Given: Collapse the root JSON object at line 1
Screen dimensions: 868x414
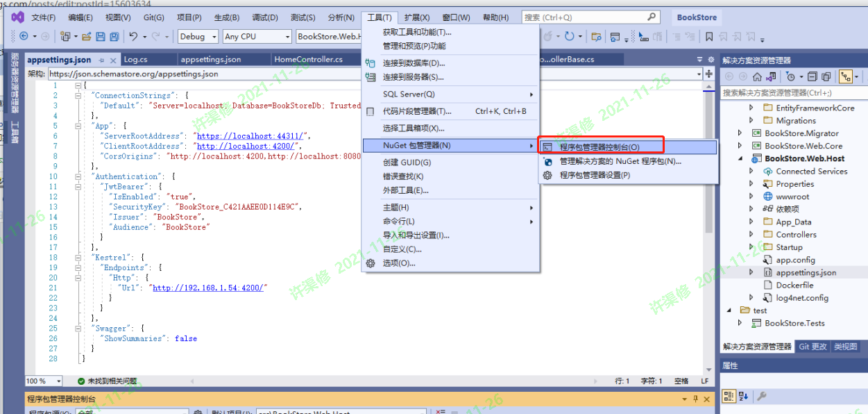Looking at the screenshot, I should pyautogui.click(x=78, y=85).
